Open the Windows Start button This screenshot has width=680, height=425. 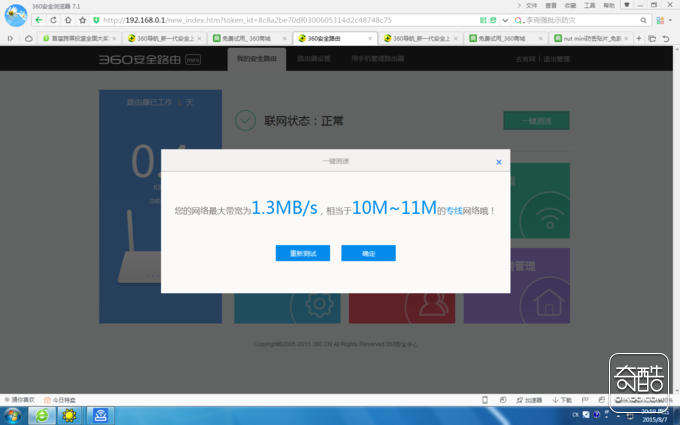tap(12, 416)
